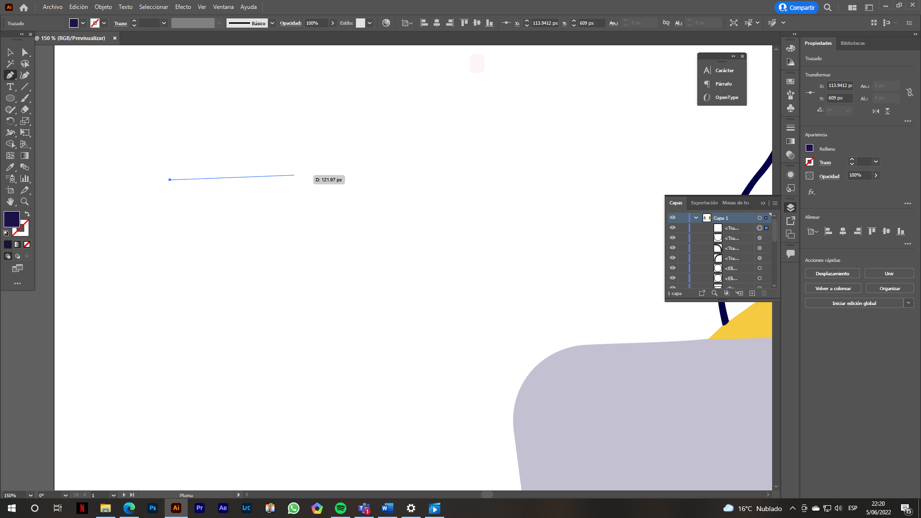Click the search icon in Capas panel
The width and height of the screenshot is (921, 518).
714,293
